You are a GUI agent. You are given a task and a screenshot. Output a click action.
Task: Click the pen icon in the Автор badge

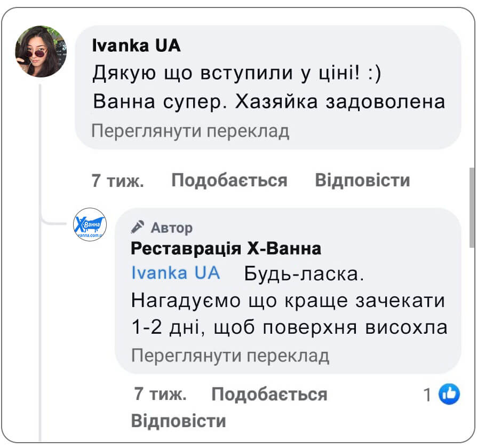pos(138,226)
